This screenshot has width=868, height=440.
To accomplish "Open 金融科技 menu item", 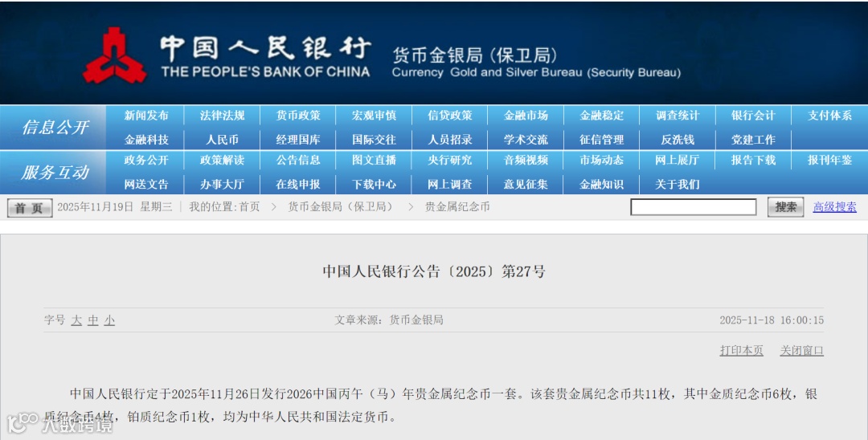I will [146, 140].
